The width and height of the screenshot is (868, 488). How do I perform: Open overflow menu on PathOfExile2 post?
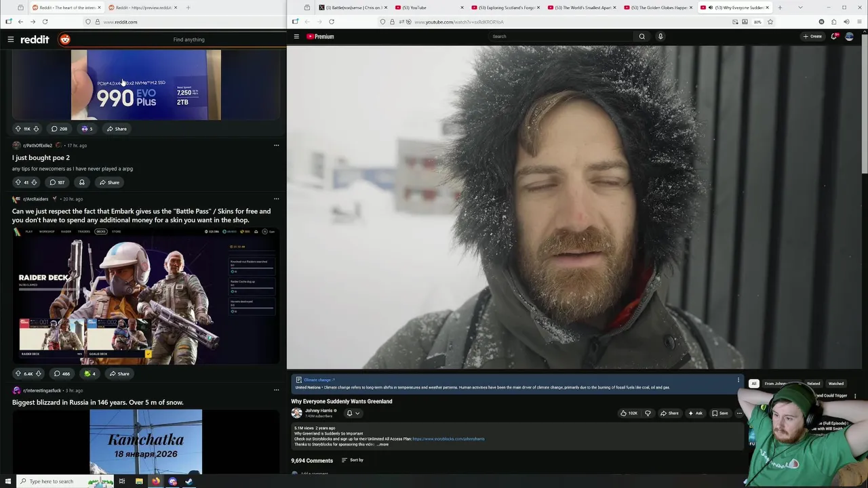coord(276,145)
